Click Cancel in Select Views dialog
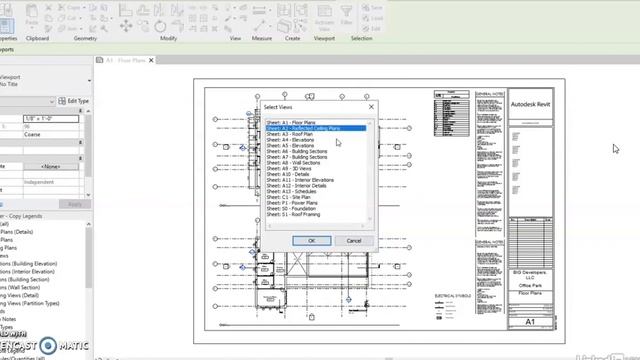 click(354, 241)
